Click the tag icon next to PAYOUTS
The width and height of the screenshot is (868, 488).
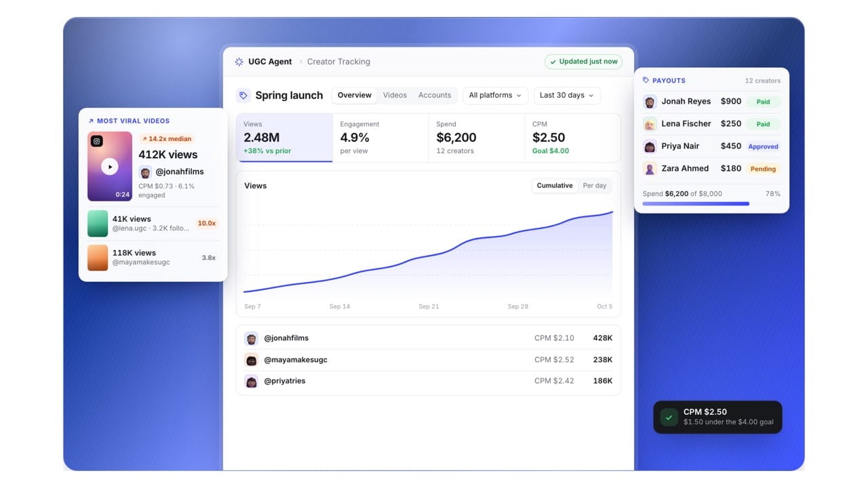(x=646, y=80)
